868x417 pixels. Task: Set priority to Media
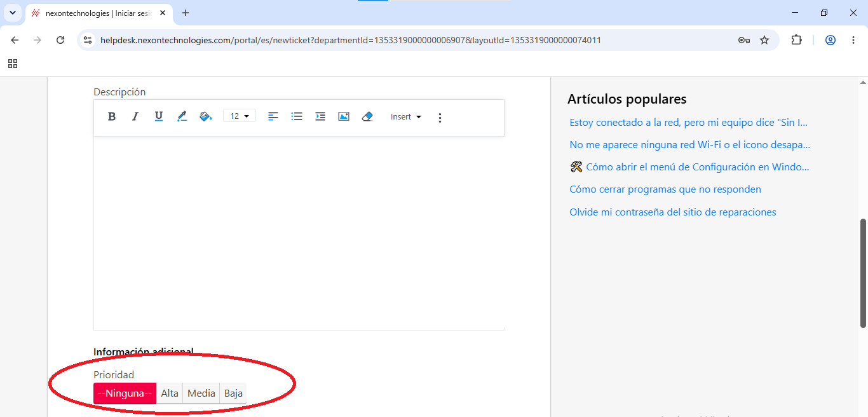tap(201, 393)
